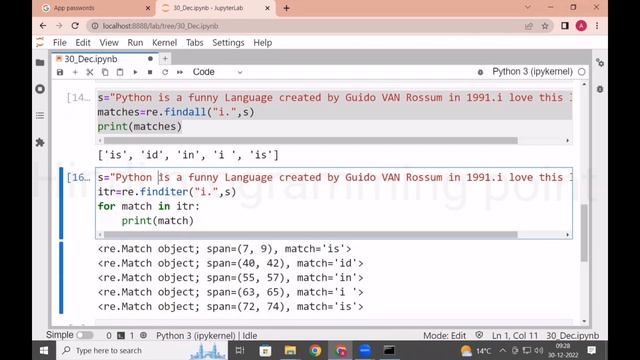Screen dimensions: 640x360
Task: Save the notebook with the toolbar disk icon
Action: (x=60, y=72)
